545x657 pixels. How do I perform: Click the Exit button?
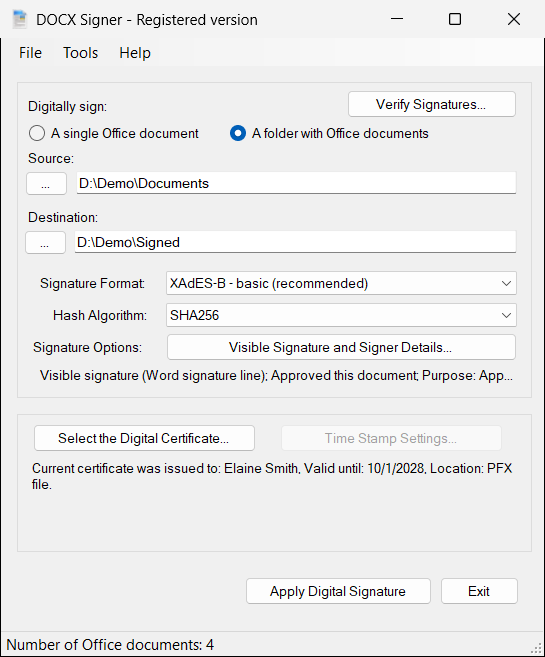tap(479, 591)
